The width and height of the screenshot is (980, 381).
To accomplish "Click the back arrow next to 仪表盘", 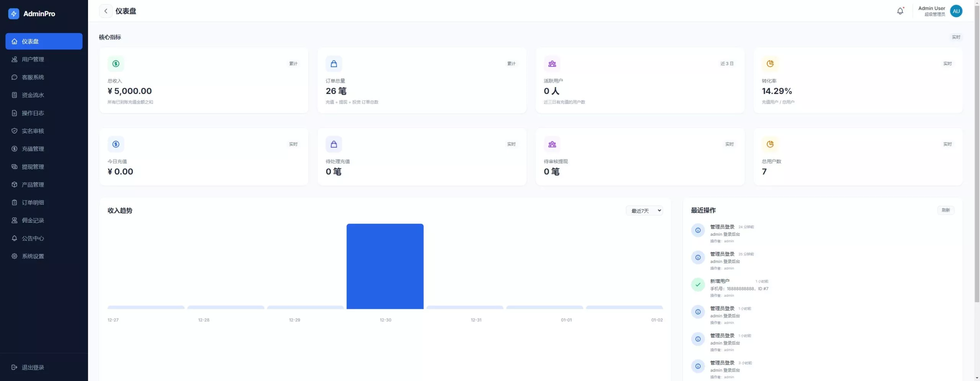I will click(x=106, y=11).
